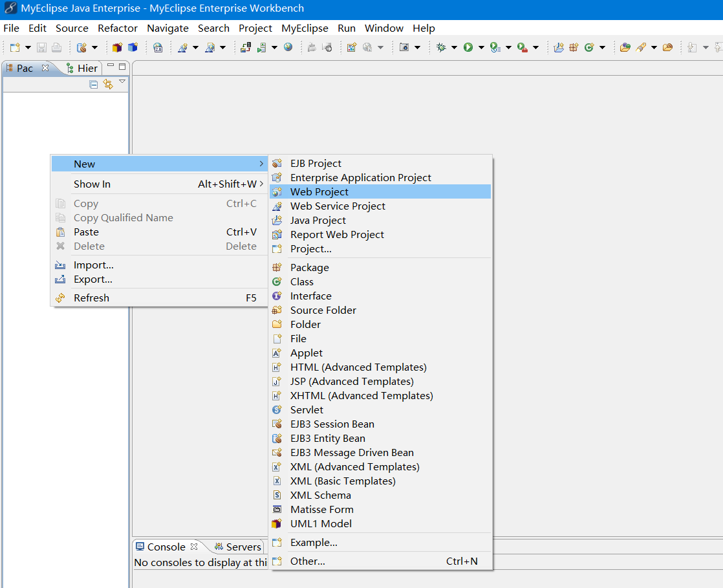
Task: Open the File menu
Action: click(11, 28)
